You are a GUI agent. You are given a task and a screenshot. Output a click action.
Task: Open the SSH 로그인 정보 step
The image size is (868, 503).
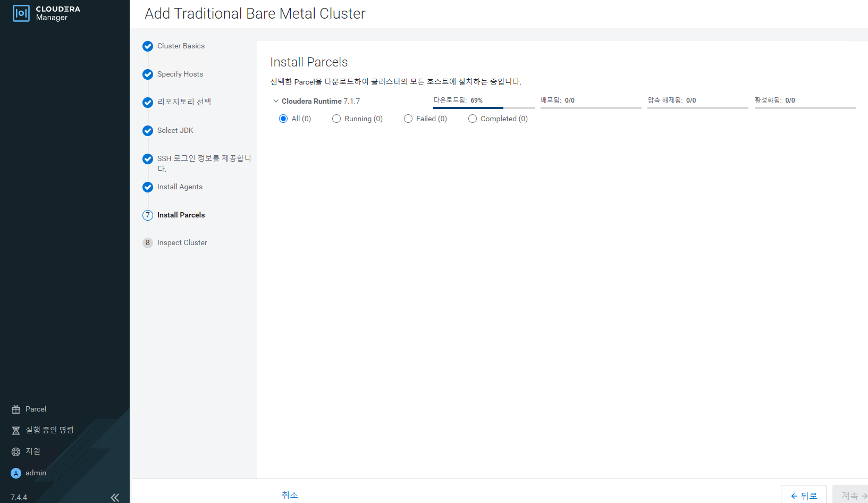tap(204, 163)
